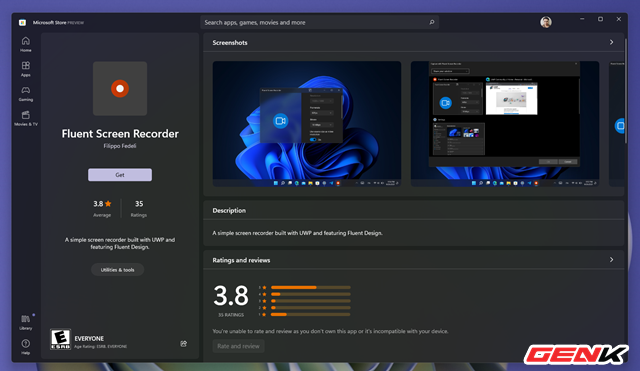Maximize the Microsoft Store window
Screen dimensions: 640x371
point(600,19)
